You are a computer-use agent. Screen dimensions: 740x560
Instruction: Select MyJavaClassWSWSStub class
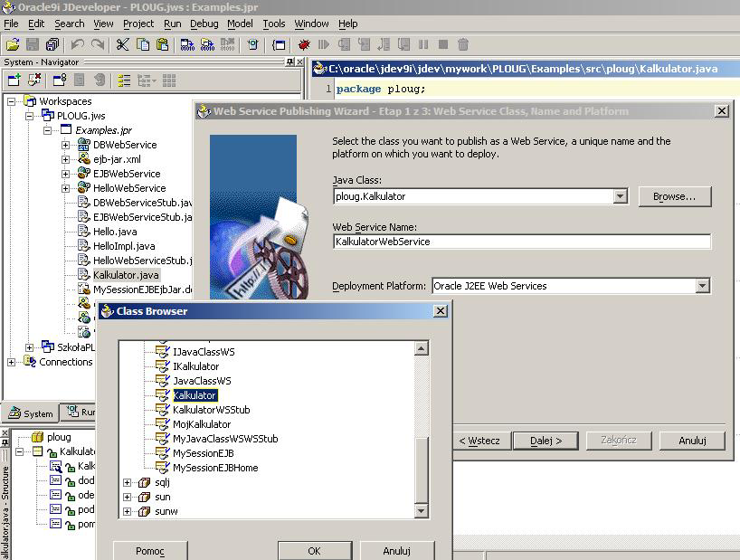tap(225, 439)
